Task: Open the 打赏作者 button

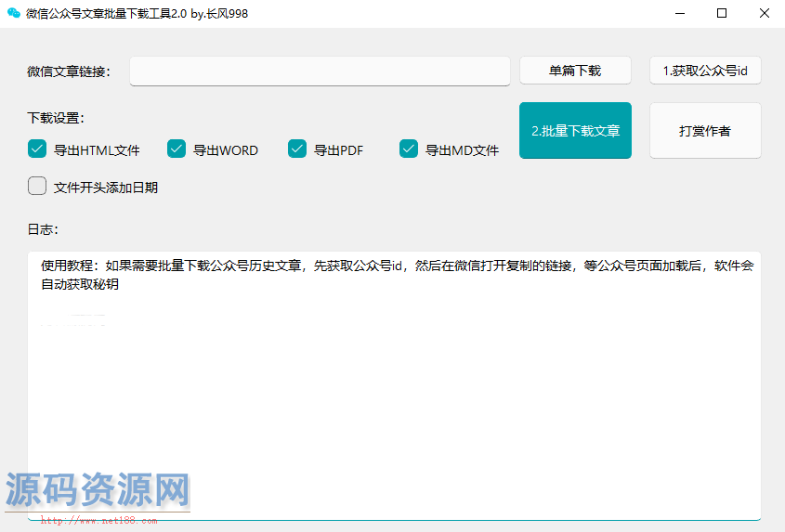Action: [x=705, y=131]
